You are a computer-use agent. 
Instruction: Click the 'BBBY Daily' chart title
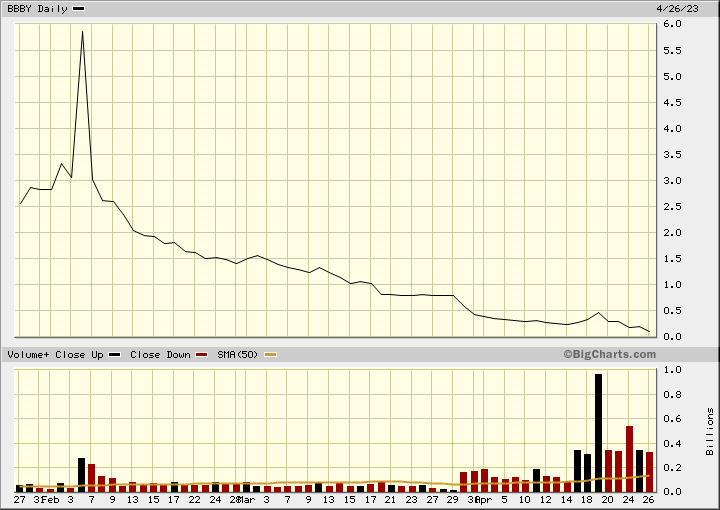[x=37, y=9]
